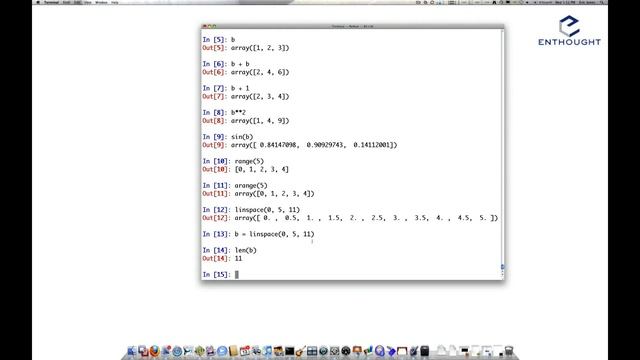Click the black Terminal icon in Dock

(x=290, y=351)
